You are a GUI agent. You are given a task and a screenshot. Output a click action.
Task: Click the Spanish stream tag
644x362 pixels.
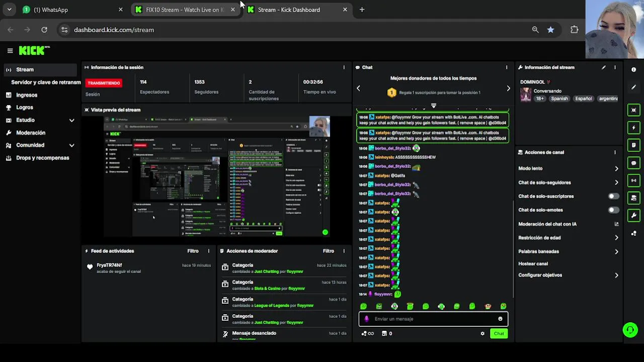559,99
